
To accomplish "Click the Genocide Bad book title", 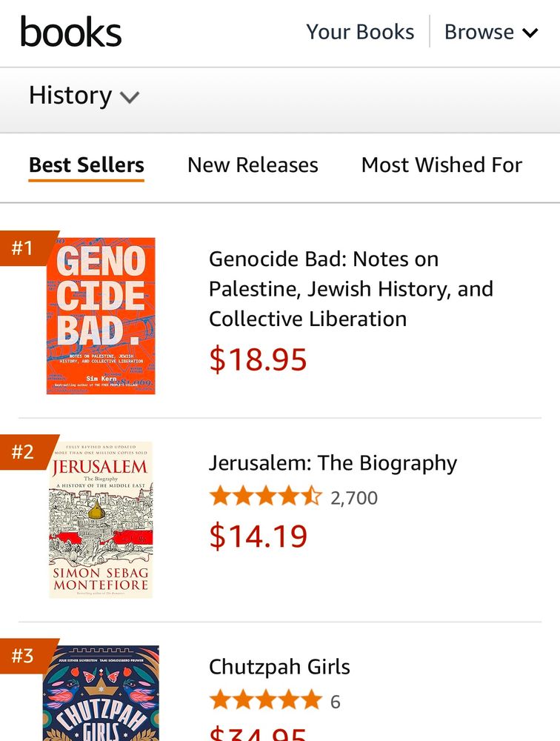I will (351, 289).
